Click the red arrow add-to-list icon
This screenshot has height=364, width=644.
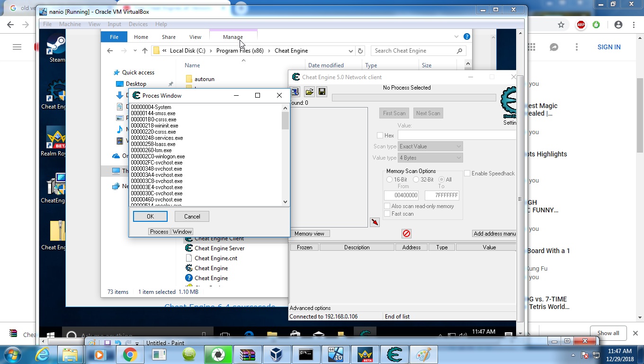point(375,222)
